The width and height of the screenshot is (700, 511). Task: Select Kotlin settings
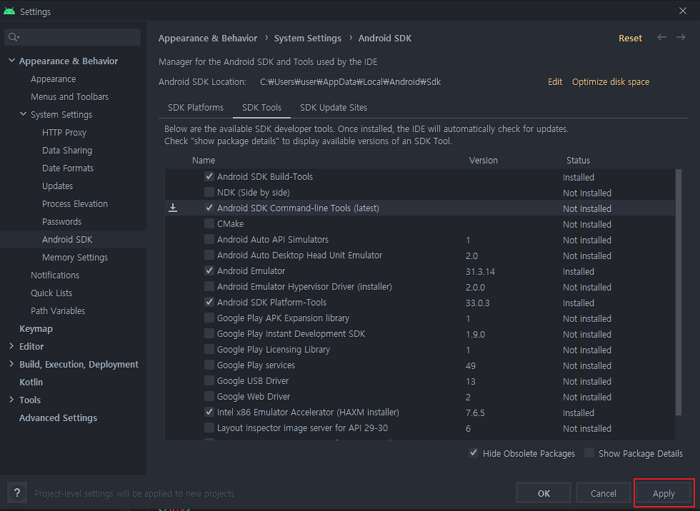(x=31, y=382)
